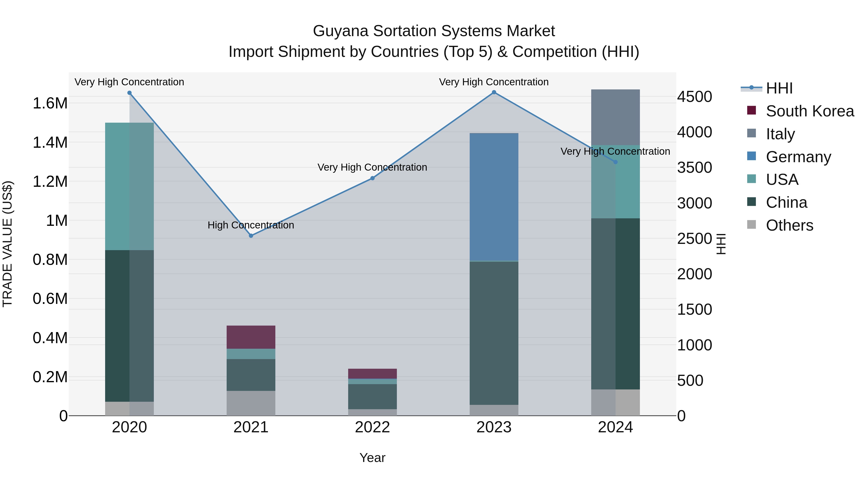
Task: Click the China bar segment in 2020
Action: (129, 326)
